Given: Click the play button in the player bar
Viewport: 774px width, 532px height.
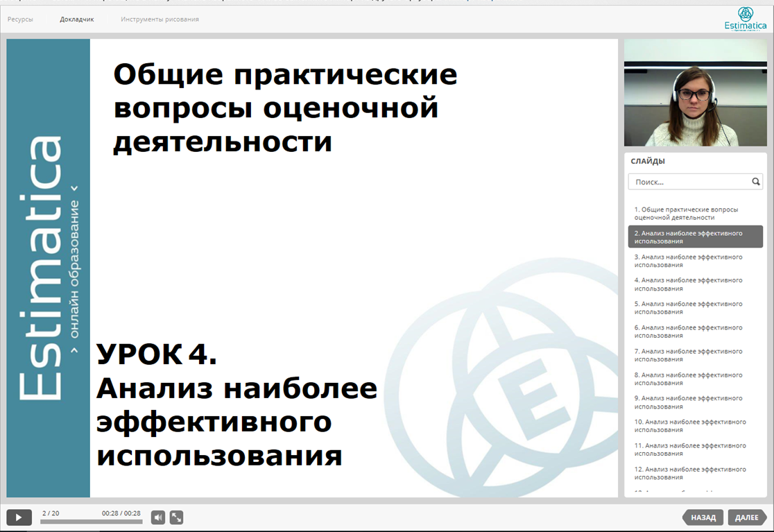Looking at the screenshot, I should [19, 517].
